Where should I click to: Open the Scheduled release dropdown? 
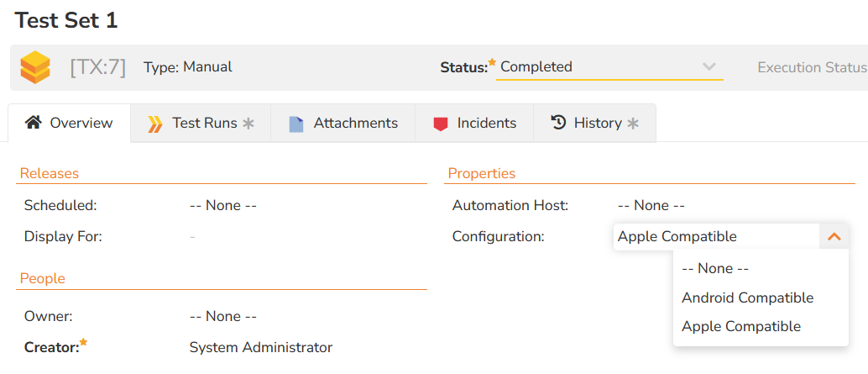pyautogui.click(x=222, y=205)
